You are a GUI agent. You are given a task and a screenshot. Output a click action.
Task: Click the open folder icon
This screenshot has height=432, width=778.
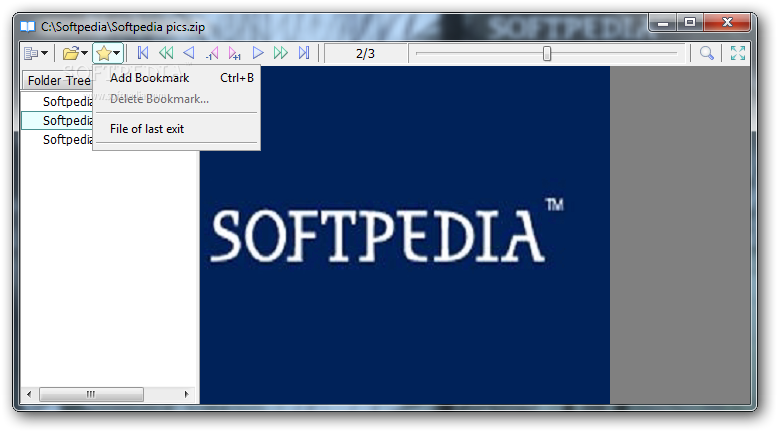click(x=70, y=53)
